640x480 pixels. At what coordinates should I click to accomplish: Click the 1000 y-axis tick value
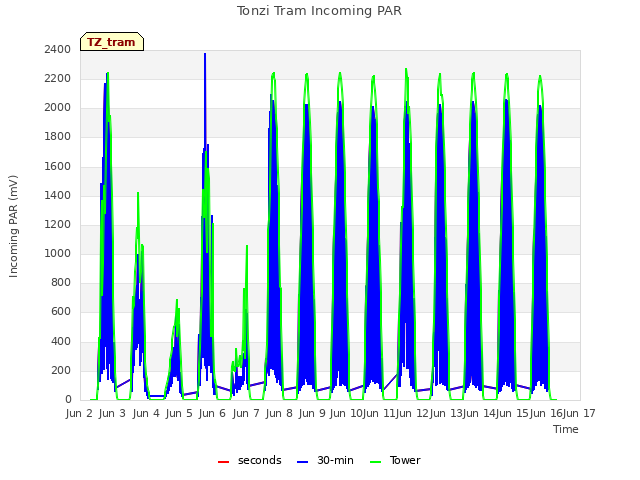click(x=58, y=253)
